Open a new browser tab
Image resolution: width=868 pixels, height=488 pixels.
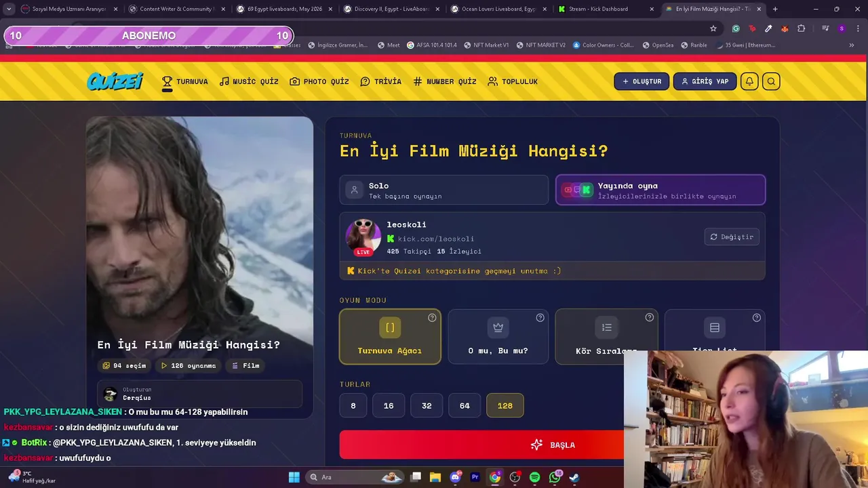point(775,9)
